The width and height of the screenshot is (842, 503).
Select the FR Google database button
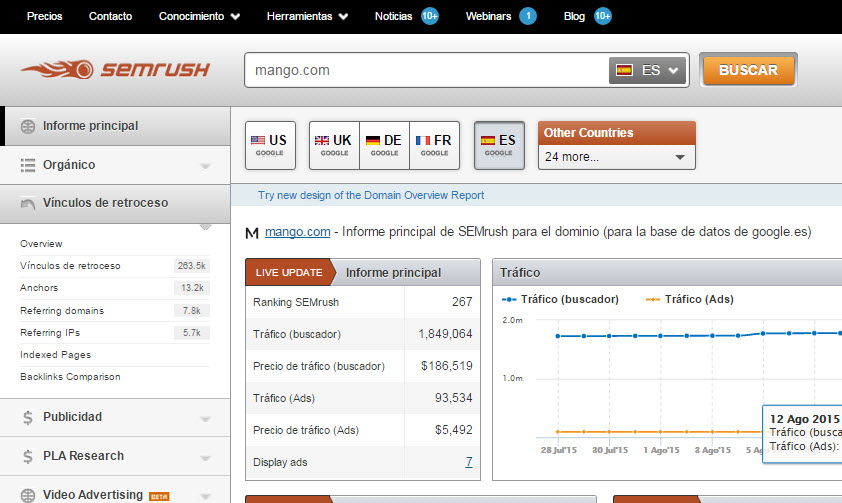(434, 145)
